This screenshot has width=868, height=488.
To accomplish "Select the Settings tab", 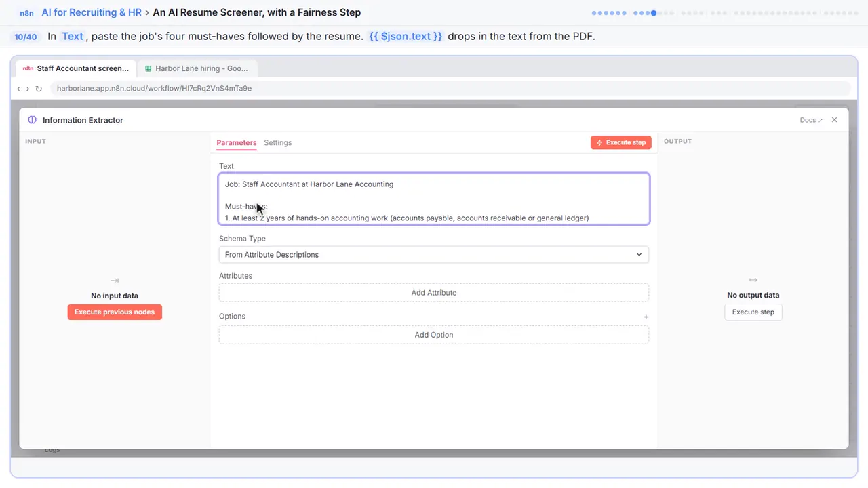I will click(278, 143).
